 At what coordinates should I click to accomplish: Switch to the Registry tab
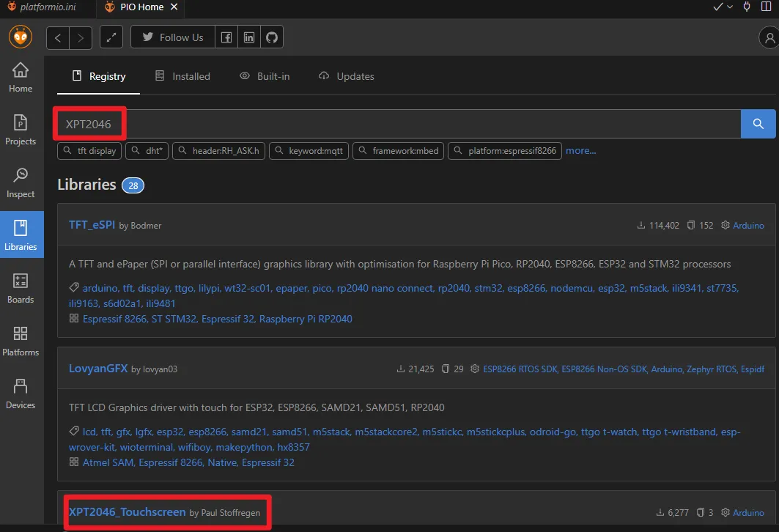pyautogui.click(x=99, y=76)
